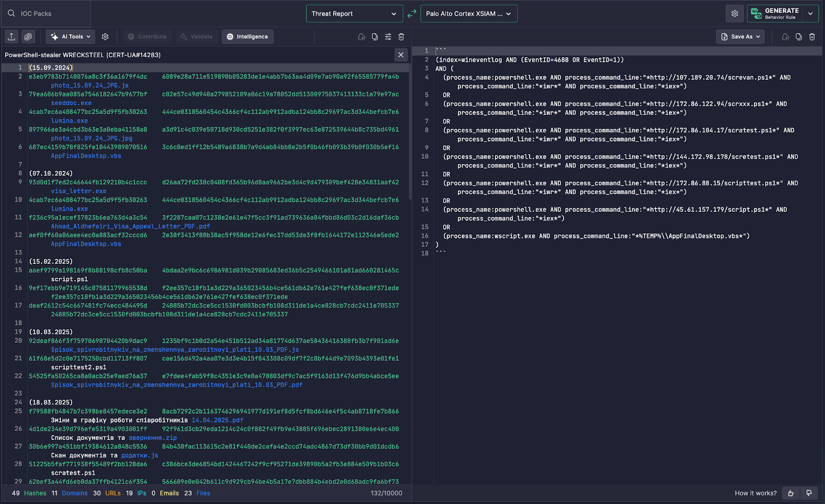Copy the generated query in right pane
This screenshot has width=825, height=504.
pos(799,37)
